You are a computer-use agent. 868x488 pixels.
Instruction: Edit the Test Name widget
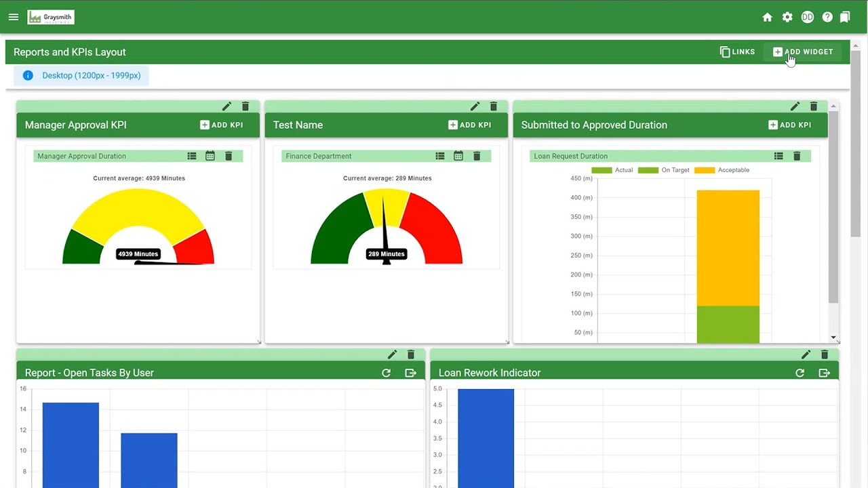coord(475,106)
